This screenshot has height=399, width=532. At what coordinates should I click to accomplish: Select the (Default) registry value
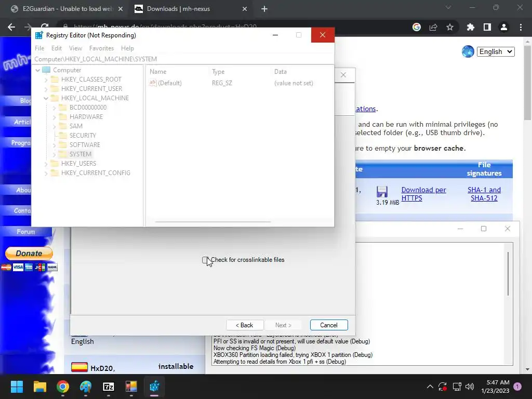170,83
